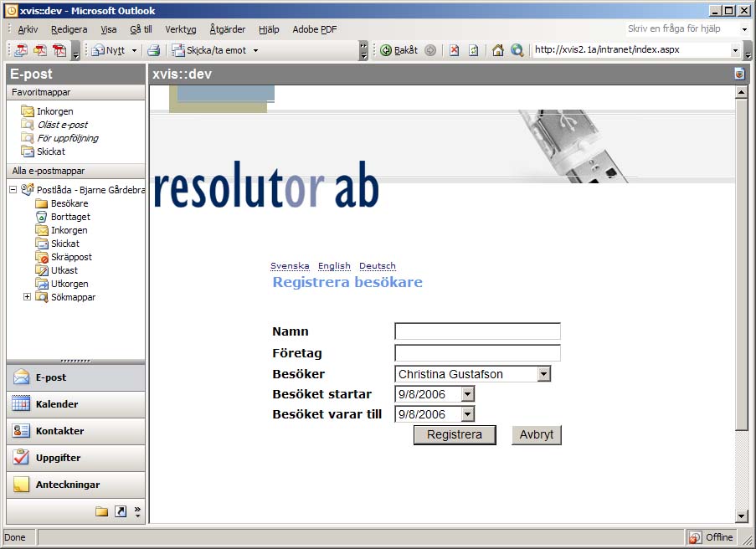
Task: Open the Skicka/ta emot dropdown arrow
Action: pyautogui.click(x=255, y=50)
